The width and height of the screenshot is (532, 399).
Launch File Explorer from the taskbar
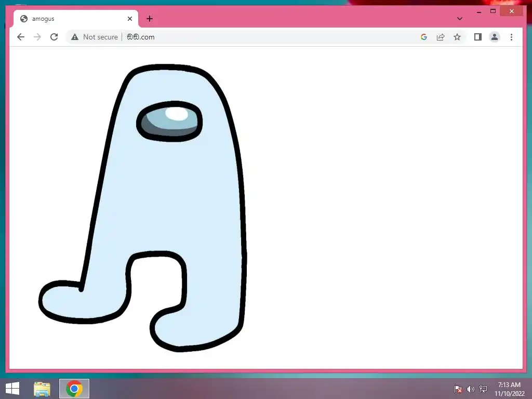(42, 389)
